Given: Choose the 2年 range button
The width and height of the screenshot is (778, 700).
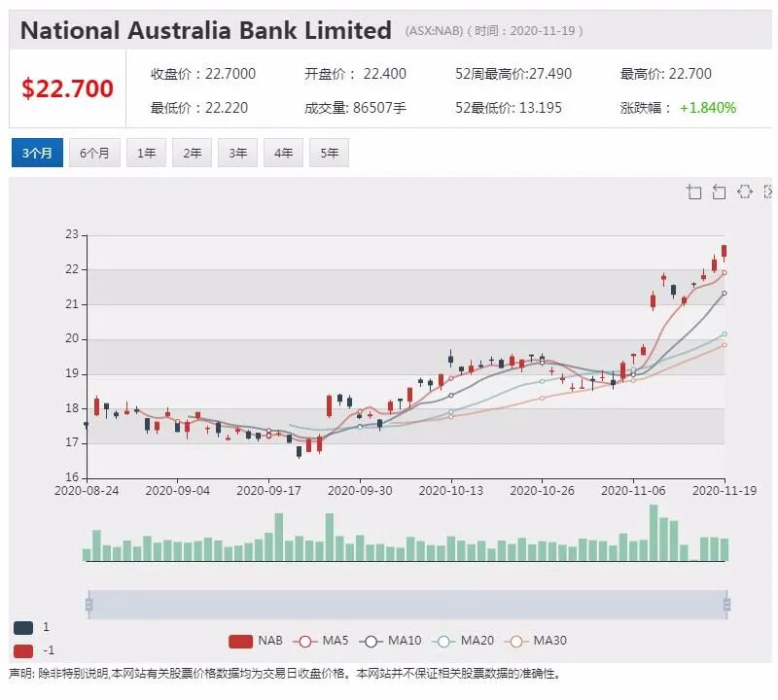Looking at the screenshot, I should (192, 153).
